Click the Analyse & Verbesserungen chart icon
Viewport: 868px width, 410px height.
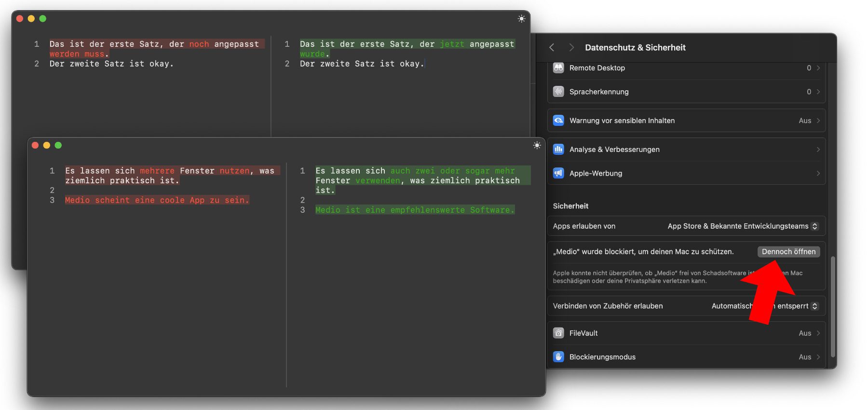(x=558, y=150)
